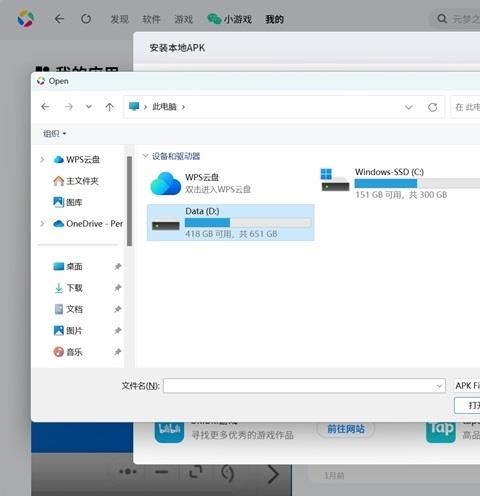
Task: Select the Data (D:) drive
Action: pyautogui.click(x=230, y=222)
